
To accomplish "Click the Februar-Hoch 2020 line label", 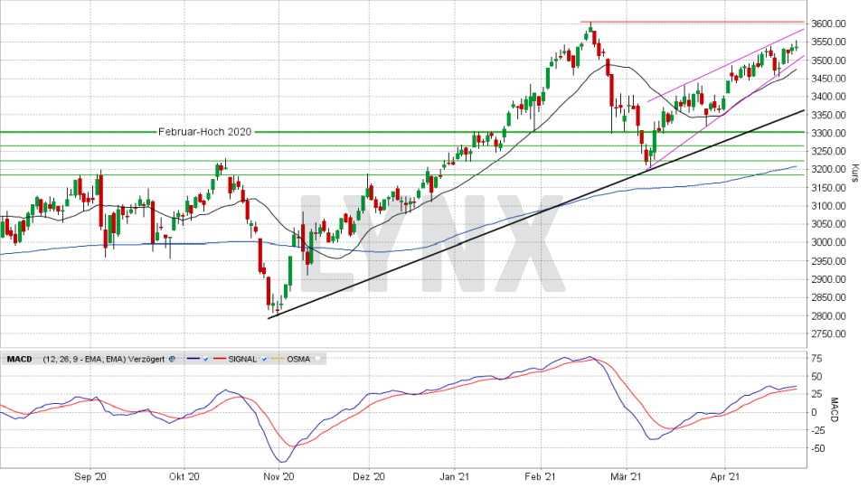I will click(x=204, y=132).
